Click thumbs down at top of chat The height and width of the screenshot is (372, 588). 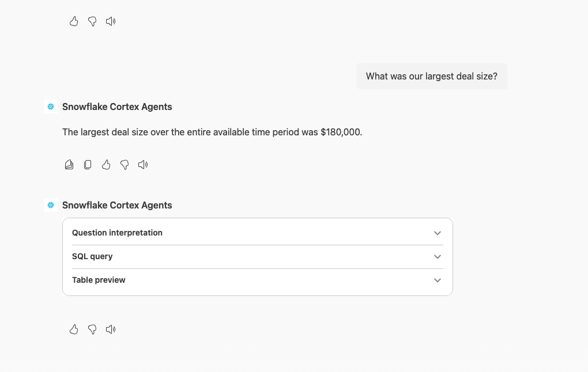click(92, 21)
